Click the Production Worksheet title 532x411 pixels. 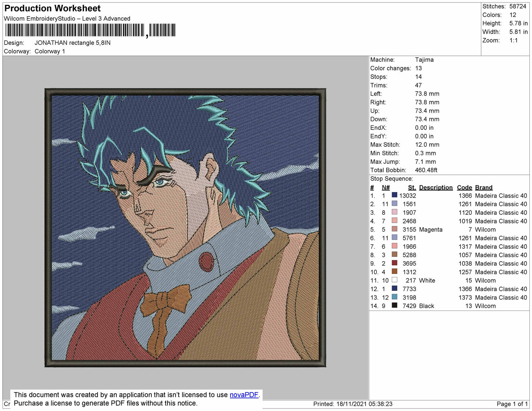pos(52,8)
